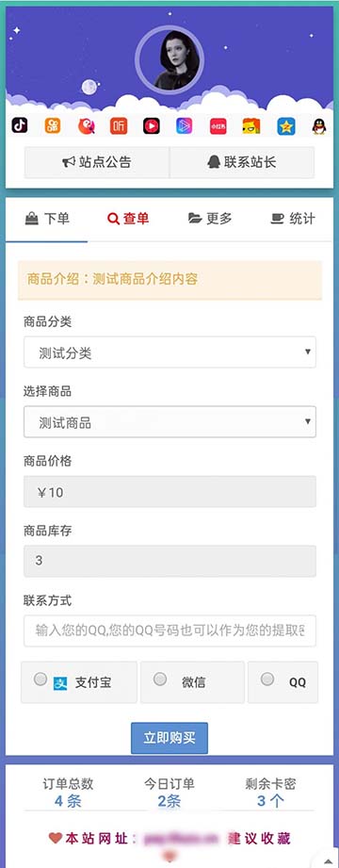Click the 联系站长 button
339x868 pixels.
click(x=242, y=162)
